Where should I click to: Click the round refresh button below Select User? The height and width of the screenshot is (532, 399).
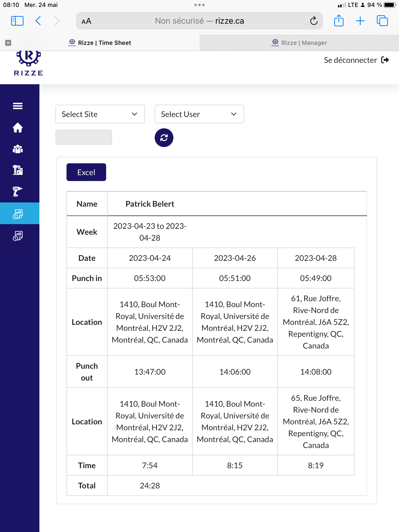(x=164, y=138)
